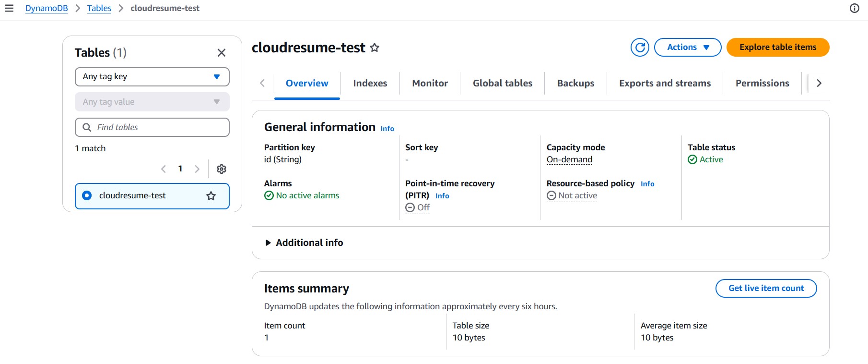Focus the Find tables search field

pos(152,127)
